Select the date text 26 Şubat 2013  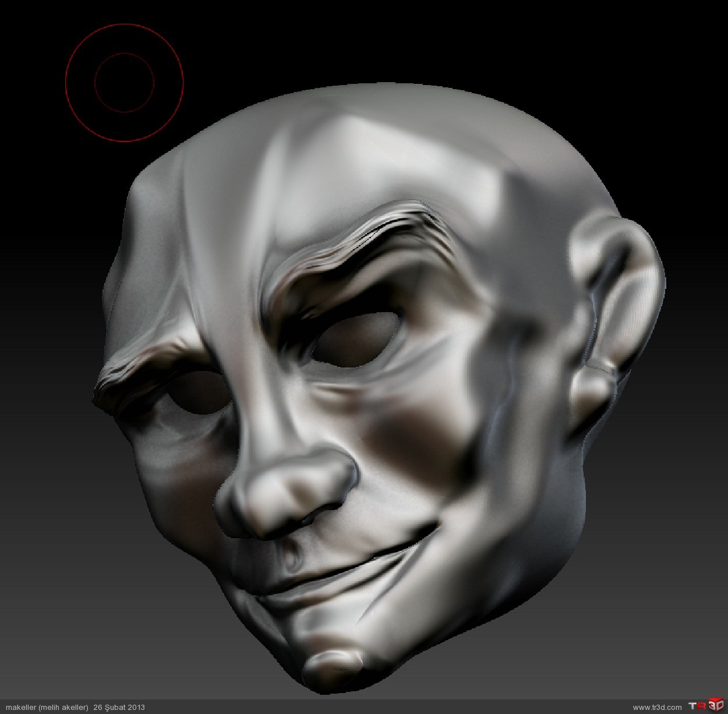pyautogui.click(x=119, y=707)
